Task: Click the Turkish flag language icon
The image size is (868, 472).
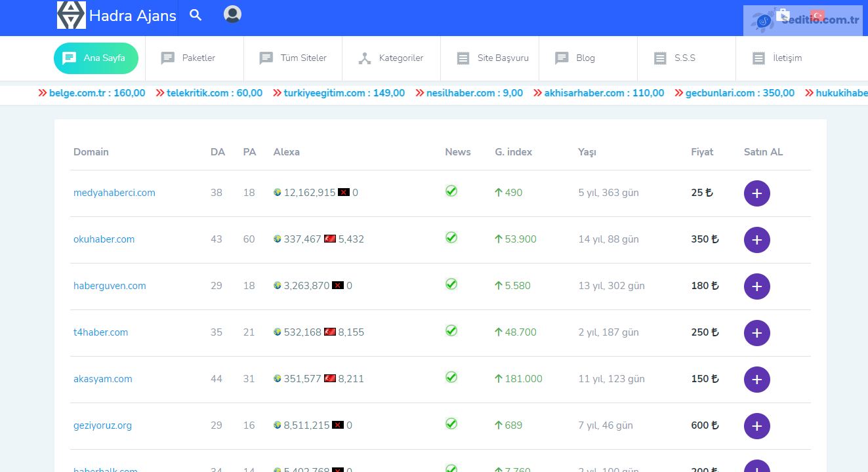Action: 817,15
